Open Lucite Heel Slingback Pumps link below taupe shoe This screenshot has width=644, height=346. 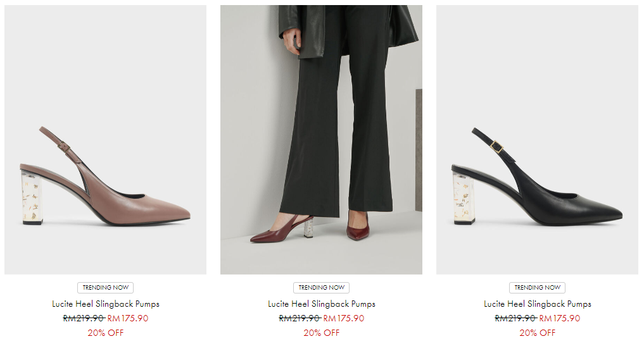(106, 304)
